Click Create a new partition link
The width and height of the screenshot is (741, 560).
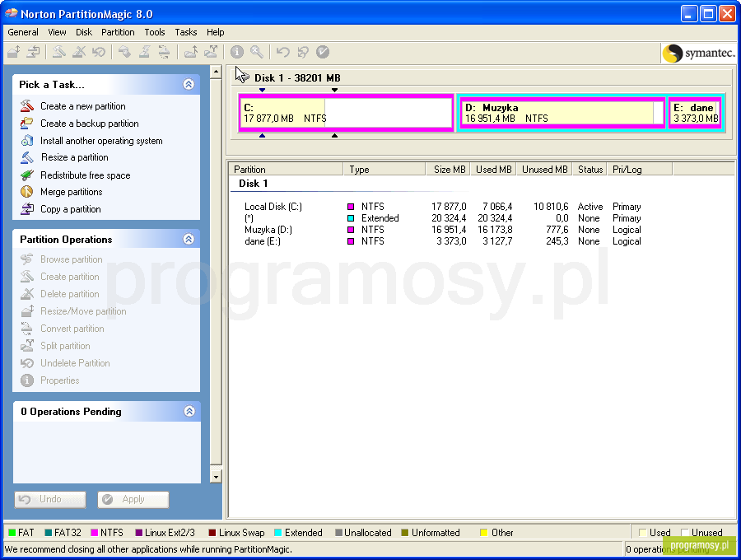coord(82,106)
